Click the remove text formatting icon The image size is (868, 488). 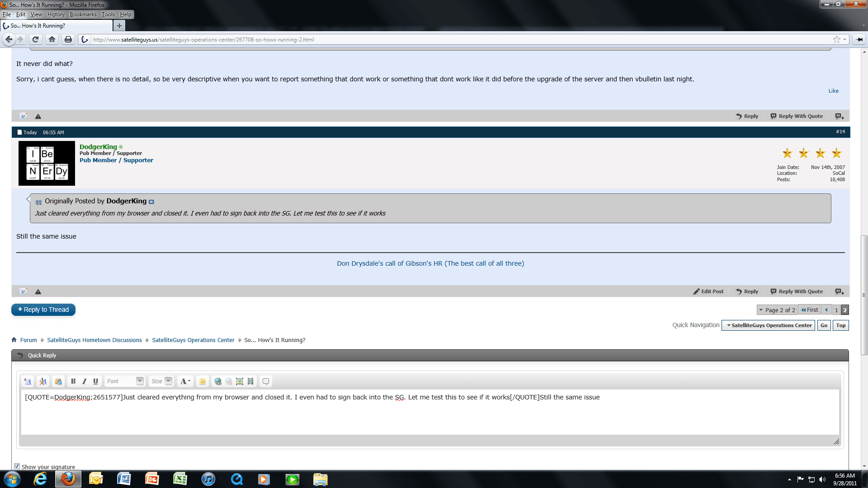click(x=43, y=381)
